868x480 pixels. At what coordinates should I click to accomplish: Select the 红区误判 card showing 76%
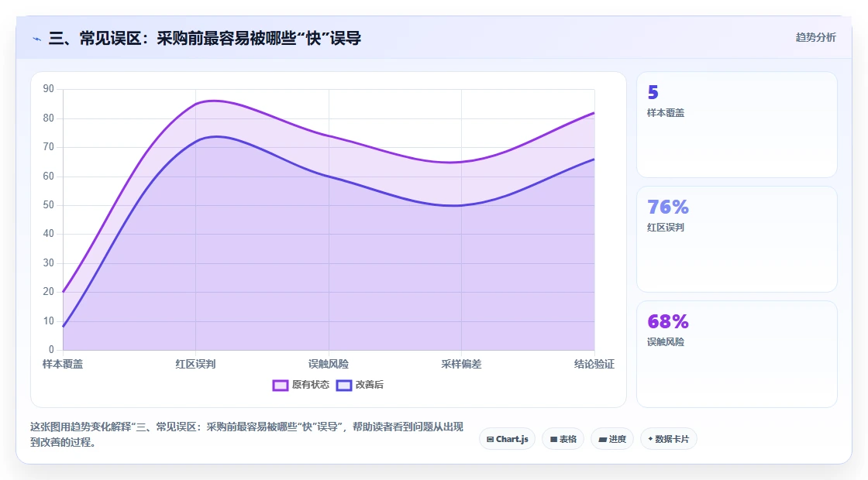click(737, 239)
